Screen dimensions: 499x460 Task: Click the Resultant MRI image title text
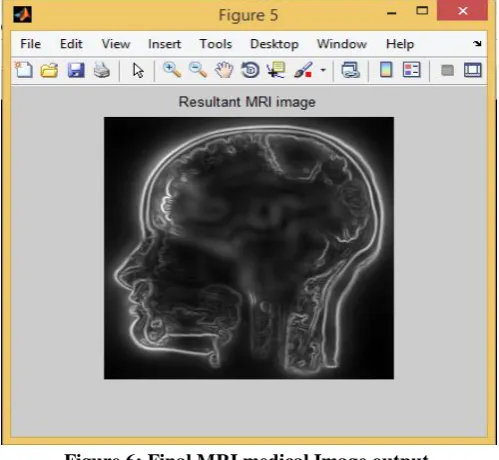[247, 102]
